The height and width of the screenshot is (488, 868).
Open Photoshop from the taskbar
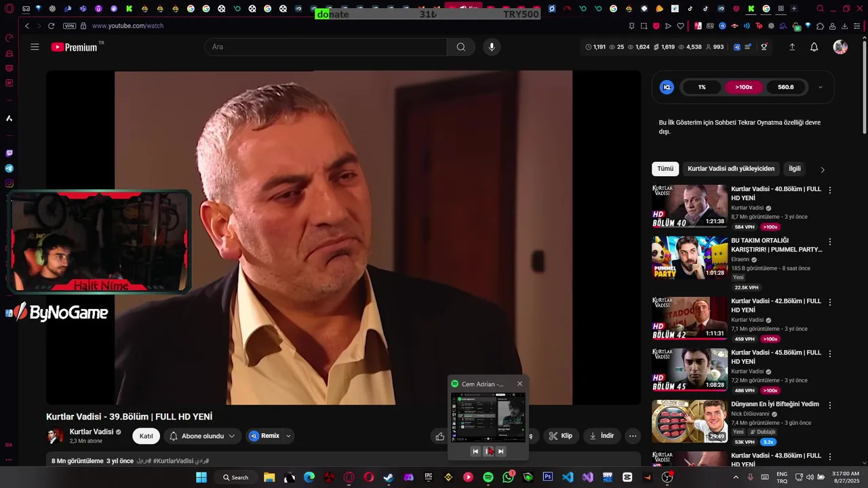click(548, 477)
